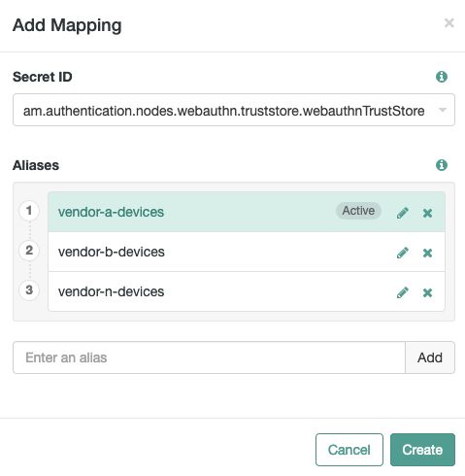Screen dimensions: 465x476
Task: Edit the vendor-b-devices alias
Action: point(403,253)
